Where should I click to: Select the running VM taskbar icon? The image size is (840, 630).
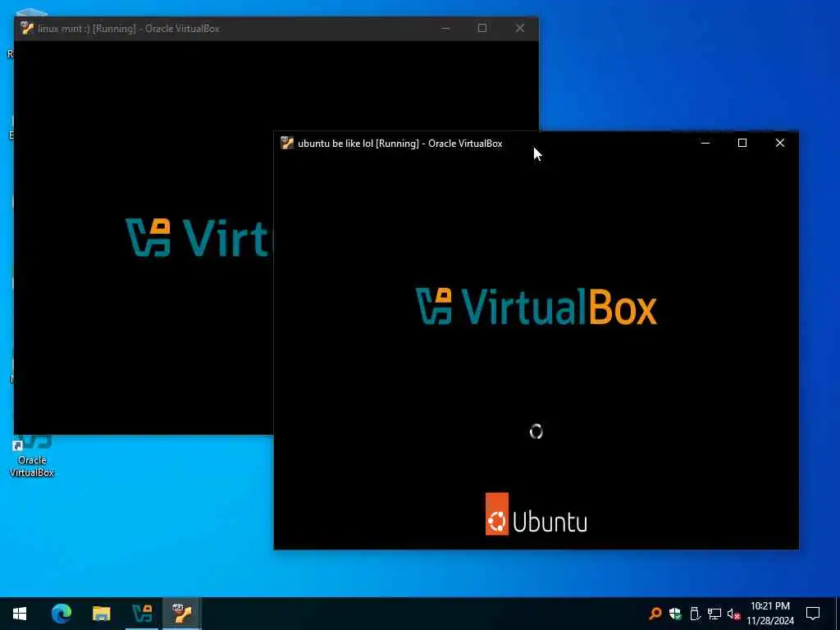(182, 614)
